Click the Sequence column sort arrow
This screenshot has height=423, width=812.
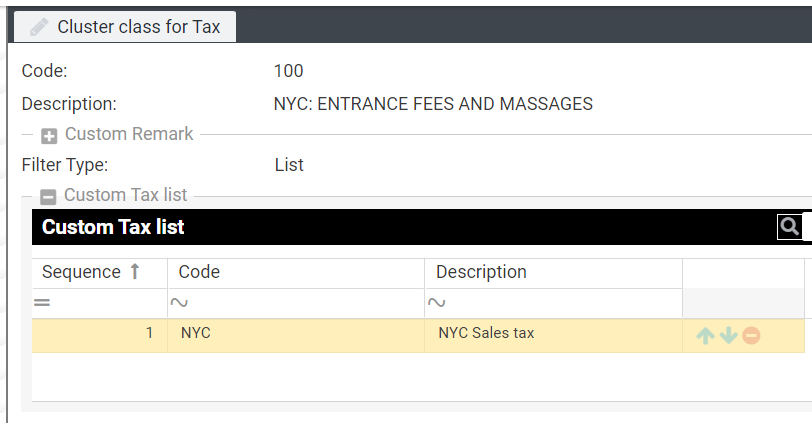tap(135, 272)
